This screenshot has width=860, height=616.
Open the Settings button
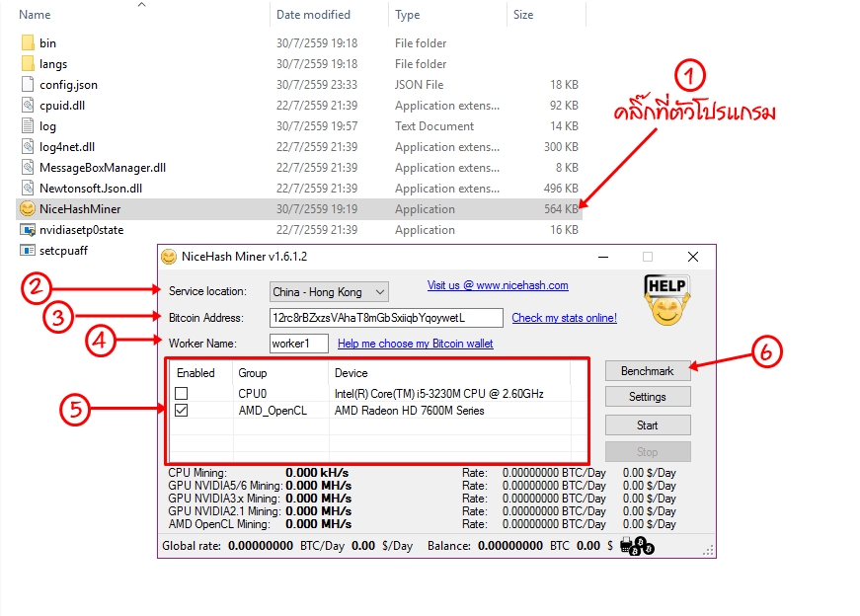click(648, 397)
